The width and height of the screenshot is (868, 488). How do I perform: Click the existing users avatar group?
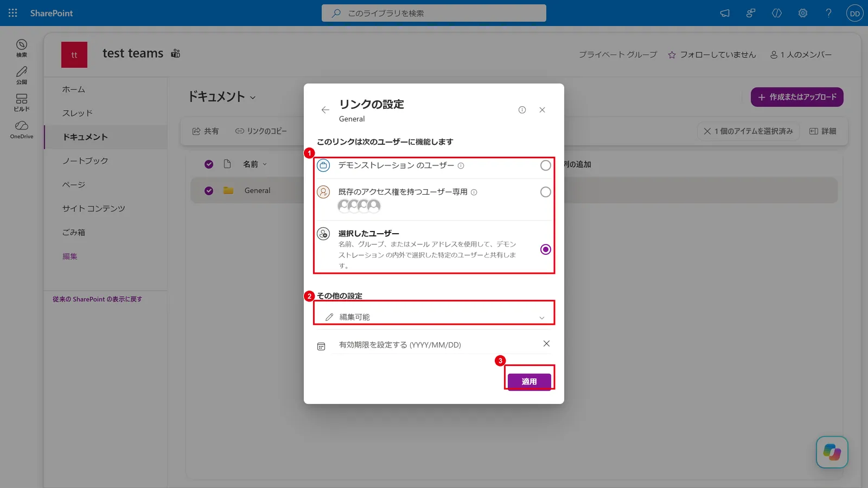[x=359, y=206]
